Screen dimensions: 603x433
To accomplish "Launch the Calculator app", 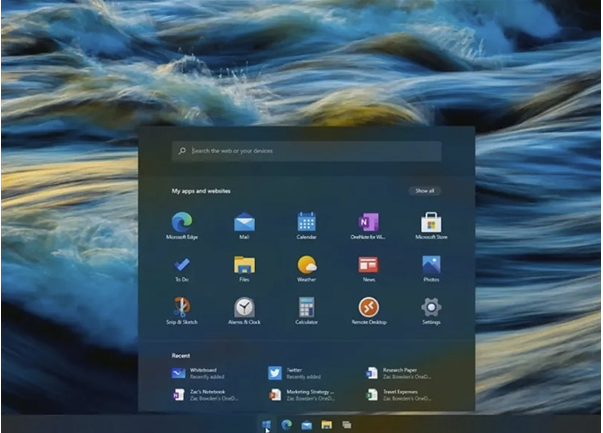I will click(306, 308).
